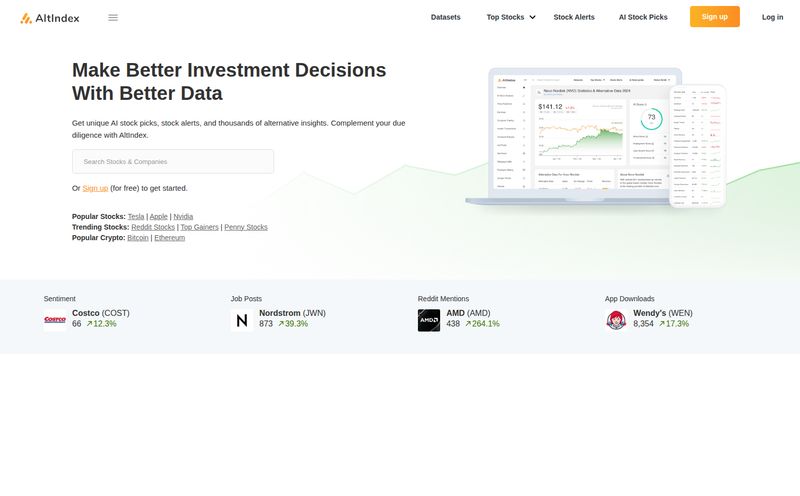Open the Bitcoin crypto link
Viewport: 800px width, 496px height.
click(x=138, y=238)
